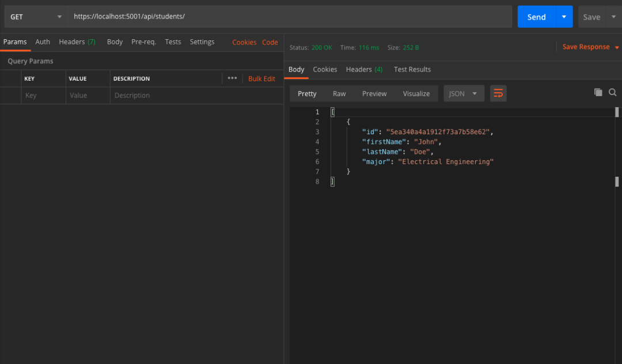This screenshot has height=364, width=622.
Task: Open the request Headers (7) tab
Action: 77,42
